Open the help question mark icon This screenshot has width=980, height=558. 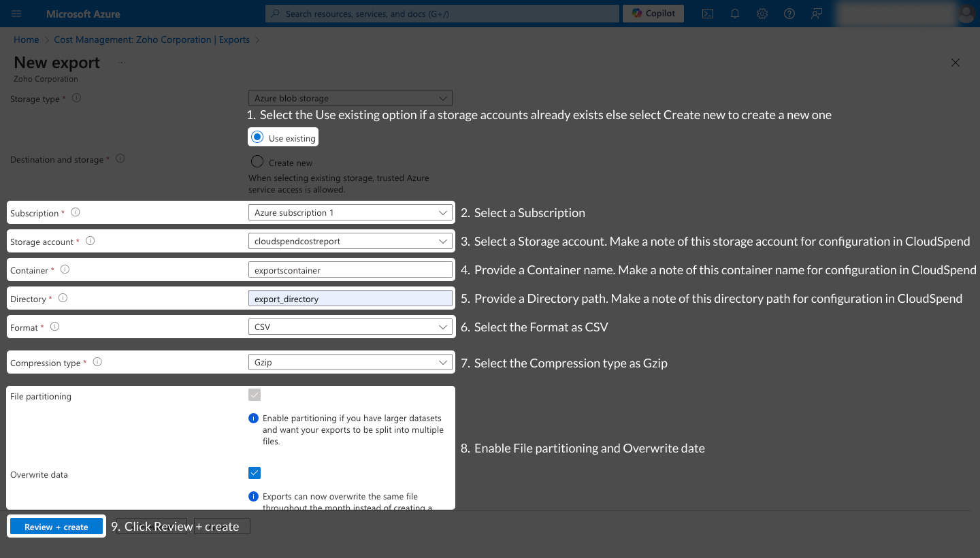pos(789,13)
